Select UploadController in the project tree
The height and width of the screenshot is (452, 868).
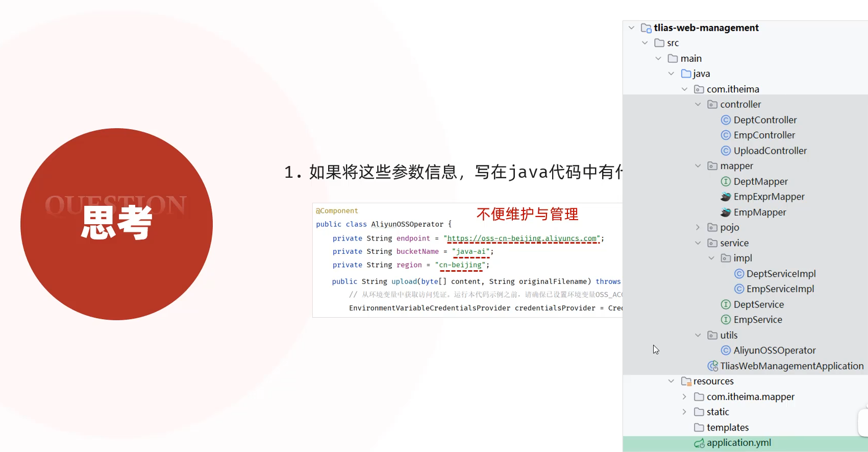point(770,151)
